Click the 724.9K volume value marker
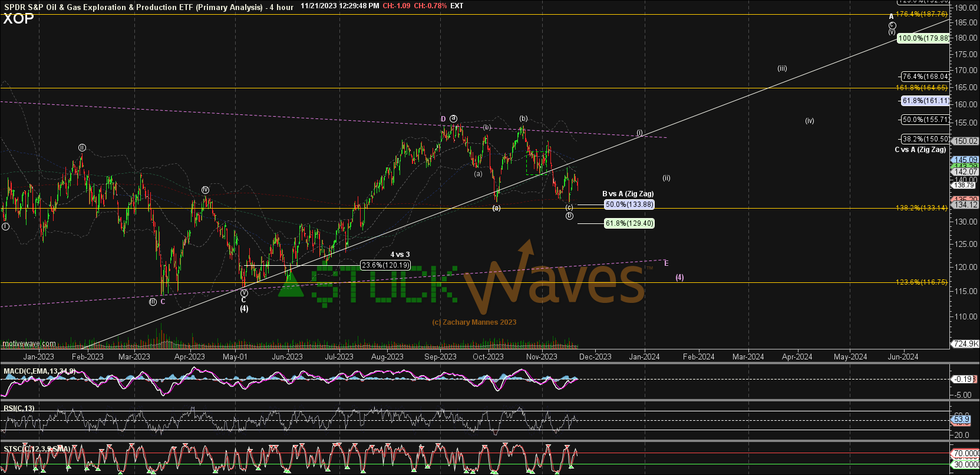Screen dimensions: 980x475 pyautogui.click(x=966, y=344)
